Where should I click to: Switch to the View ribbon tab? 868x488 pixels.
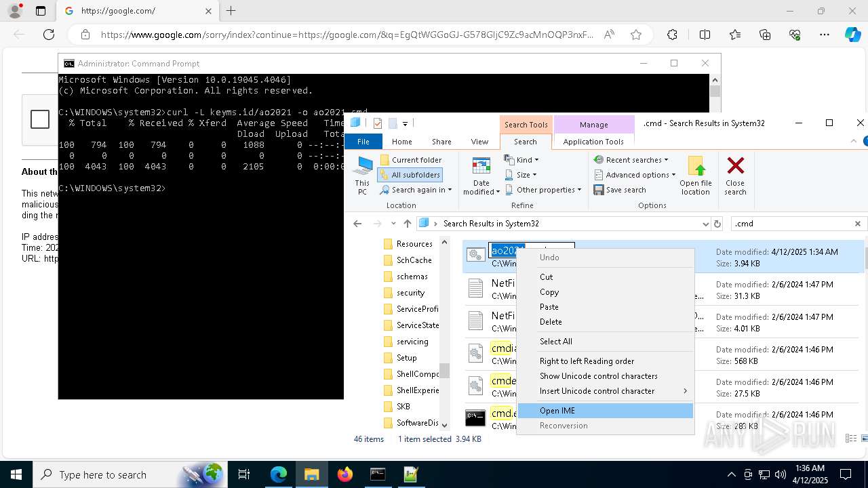point(479,142)
